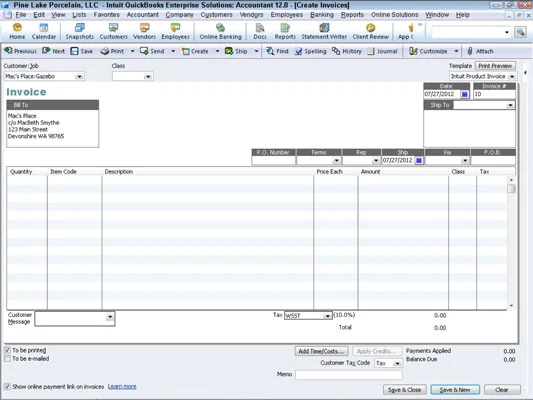
Task: Click the Invoice # field
Action: pos(494,94)
